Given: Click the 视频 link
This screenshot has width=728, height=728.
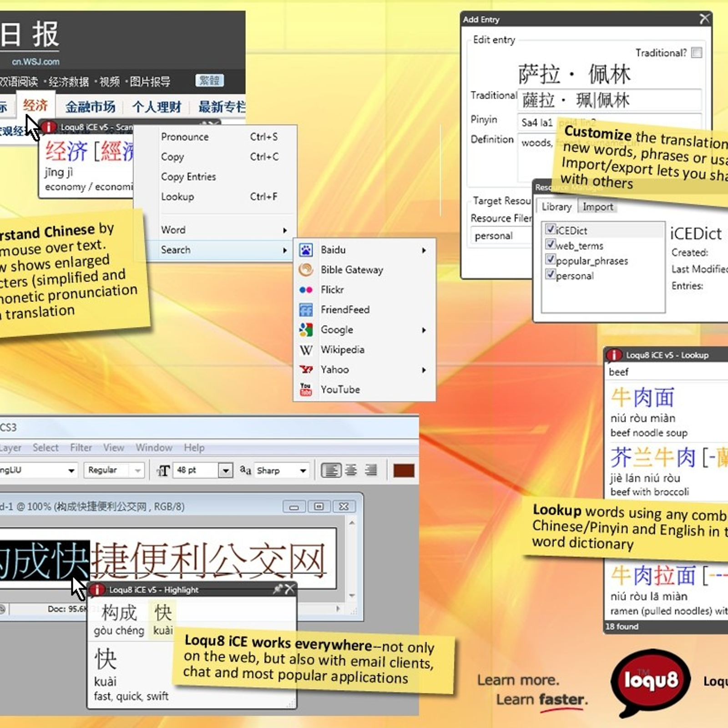Looking at the screenshot, I should 109,81.
